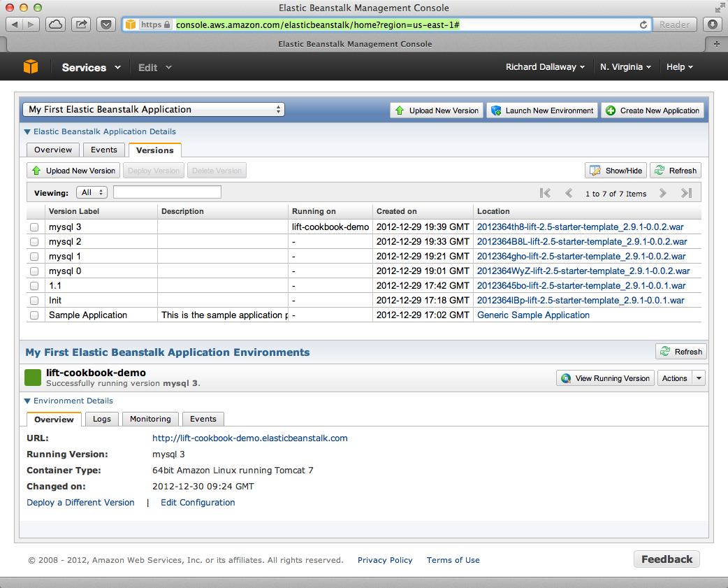Click Launch New Environment button
This screenshot has width=728, height=588.
coord(542,110)
